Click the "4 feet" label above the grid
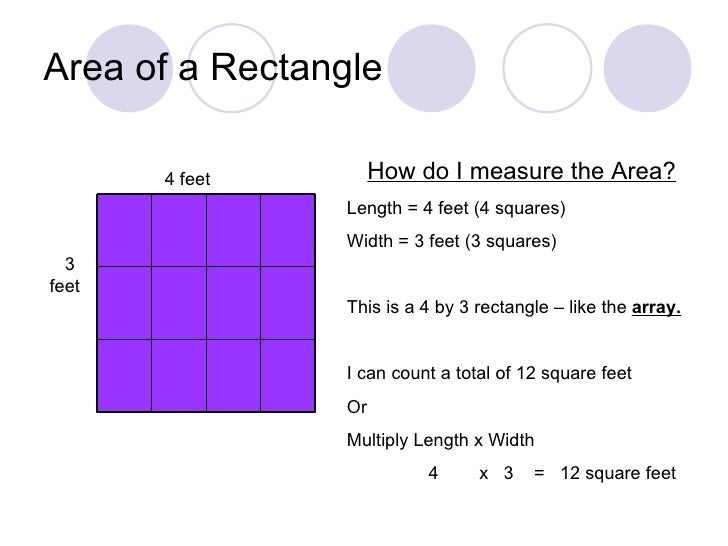This screenshot has width=728, height=546. [x=187, y=180]
